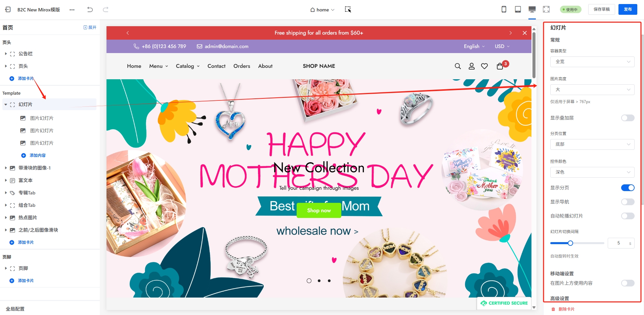This screenshot has height=315, width=644.
Task: Enable the 显示叠加层 toggle
Action: click(628, 118)
